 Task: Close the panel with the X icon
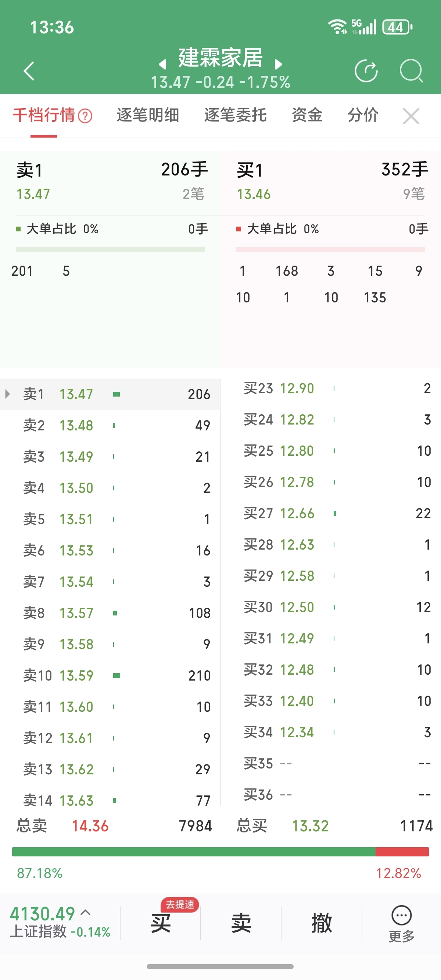410,116
